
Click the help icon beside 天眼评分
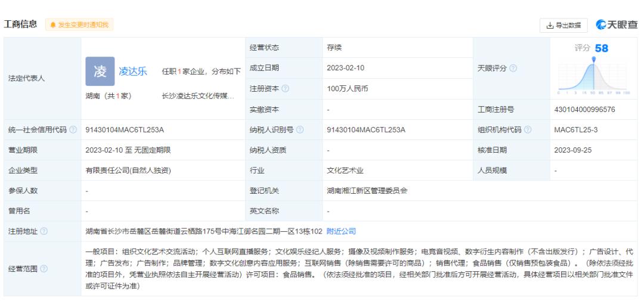pos(513,68)
